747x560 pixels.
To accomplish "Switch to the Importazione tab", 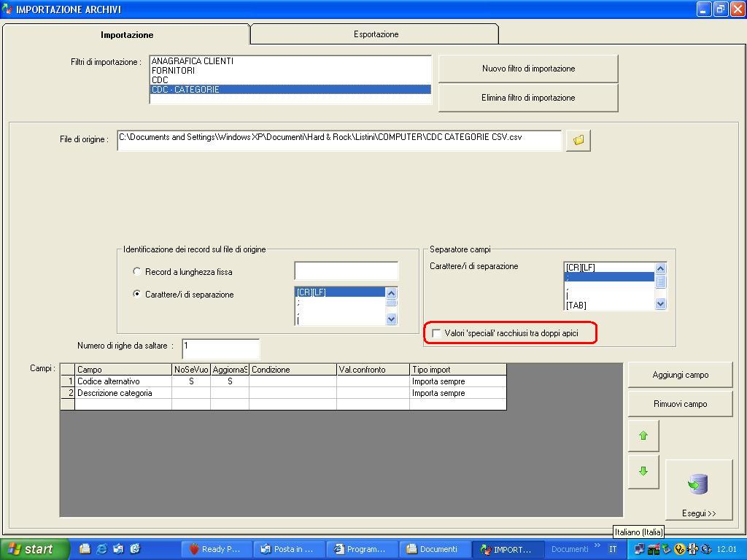I will tap(127, 35).
